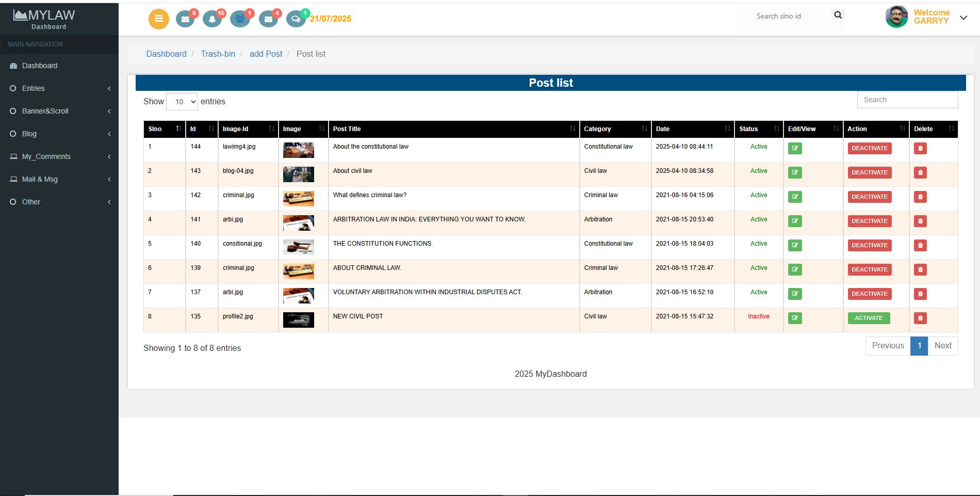Sort table by Post Title column
The height and width of the screenshot is (496, 980).
tap(454, 129)
